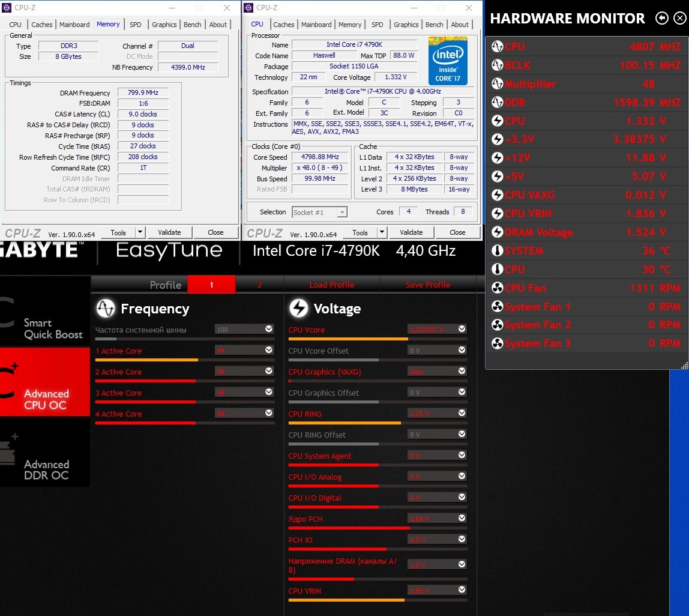Viewport: 689px width, 616px height.
Task: Click Close button in CPU-Z CPU window
Action: (457, 232)
